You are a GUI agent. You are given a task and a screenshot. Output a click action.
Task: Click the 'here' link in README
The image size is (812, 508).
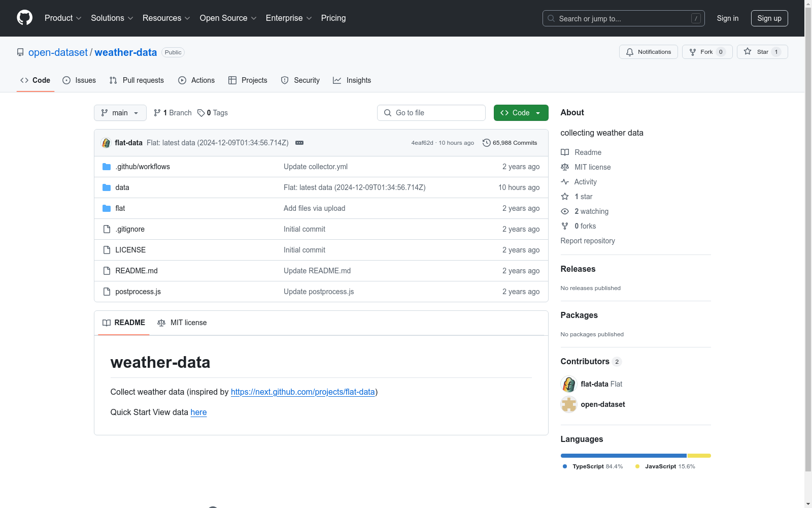click(x=198, y=412)
